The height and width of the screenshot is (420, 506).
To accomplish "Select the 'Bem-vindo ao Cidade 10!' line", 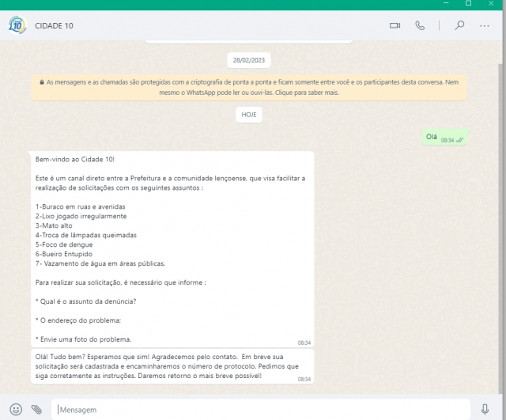I will coord(75,159).
